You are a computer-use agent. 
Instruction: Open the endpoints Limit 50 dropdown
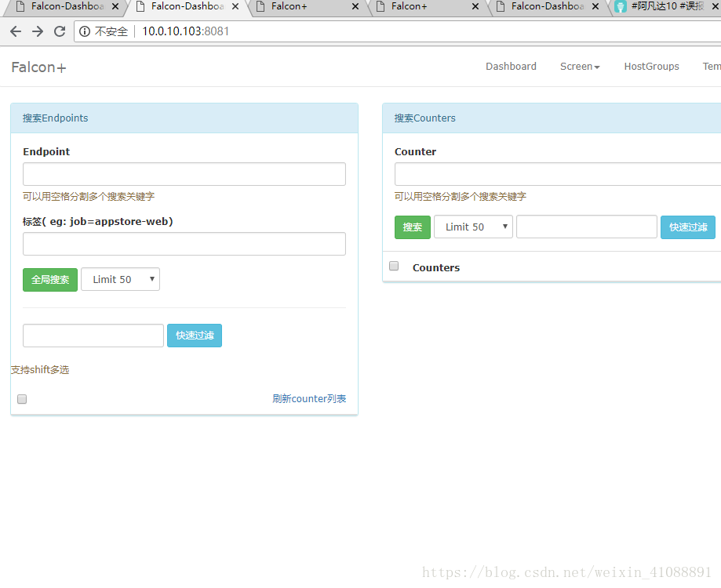pyautogui.click(x=121, y=279)
